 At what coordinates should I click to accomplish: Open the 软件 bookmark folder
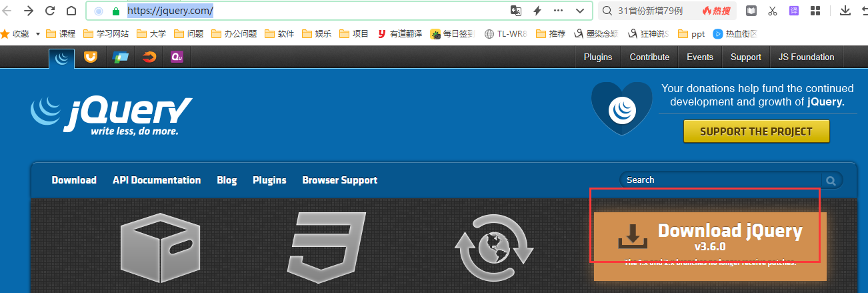(x=279, y=33)
